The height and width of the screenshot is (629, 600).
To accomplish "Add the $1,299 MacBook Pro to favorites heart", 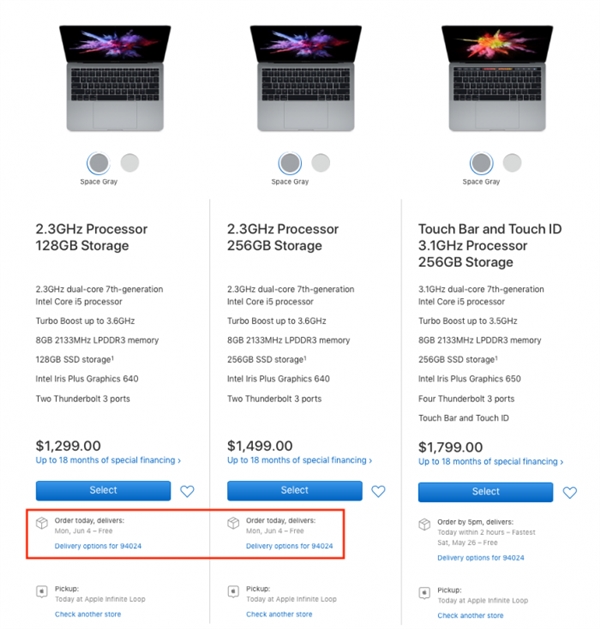I will point(187,491).
